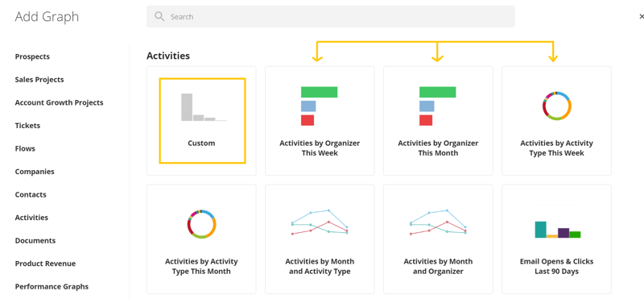Switch to Sales Projects category

click(x=39, y=80)
